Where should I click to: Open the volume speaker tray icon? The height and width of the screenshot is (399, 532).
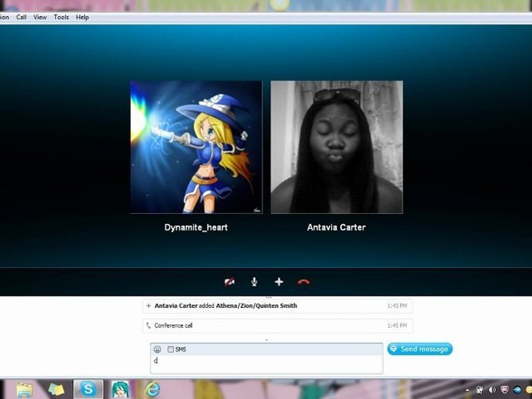point(492,390)
